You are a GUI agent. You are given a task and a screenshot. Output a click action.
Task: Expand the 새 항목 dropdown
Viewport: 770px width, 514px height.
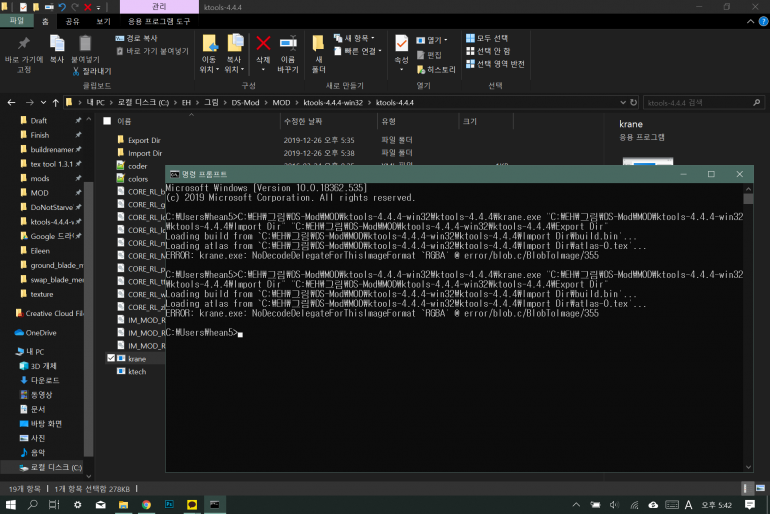(x=358, y=38)
